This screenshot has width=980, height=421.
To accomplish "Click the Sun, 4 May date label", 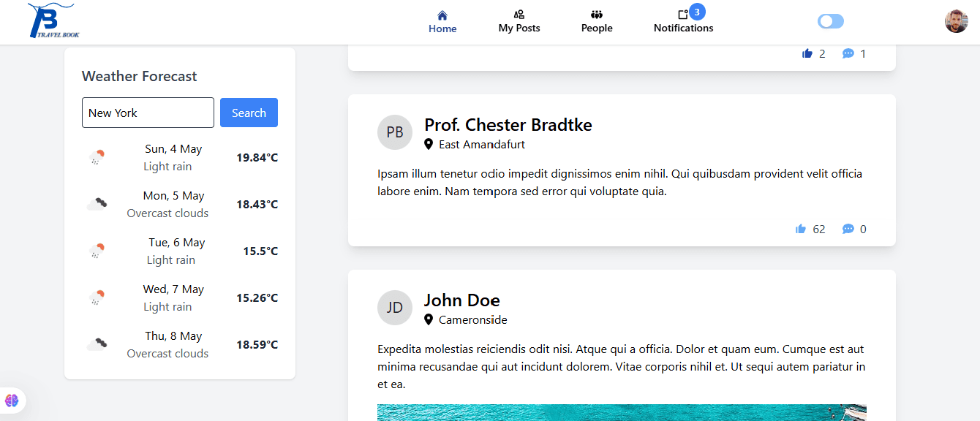I will click(x=173, y=149).
